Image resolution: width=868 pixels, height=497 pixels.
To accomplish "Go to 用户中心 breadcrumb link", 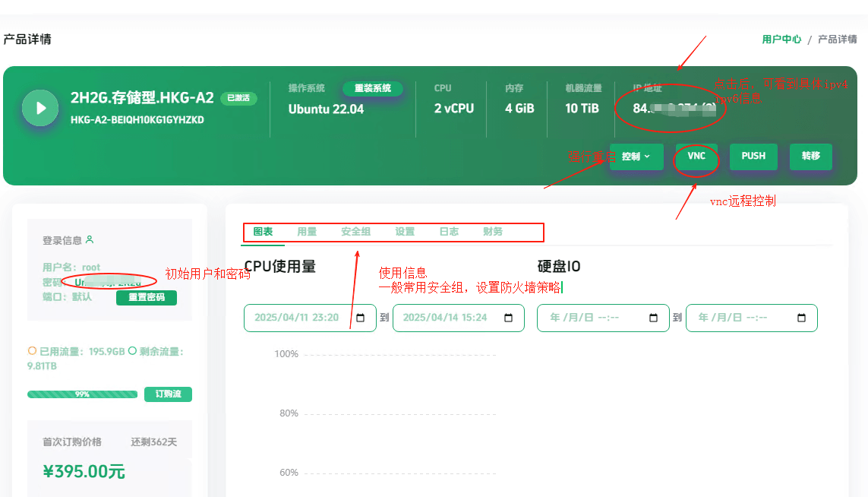I will pyautogui.click(x=781, y=40).
